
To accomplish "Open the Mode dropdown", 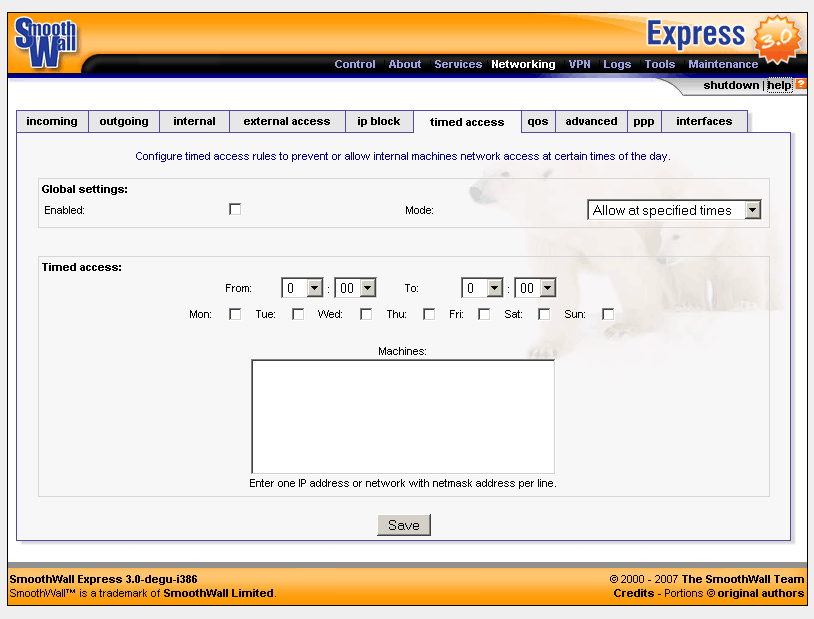I will tap(674, 210).
